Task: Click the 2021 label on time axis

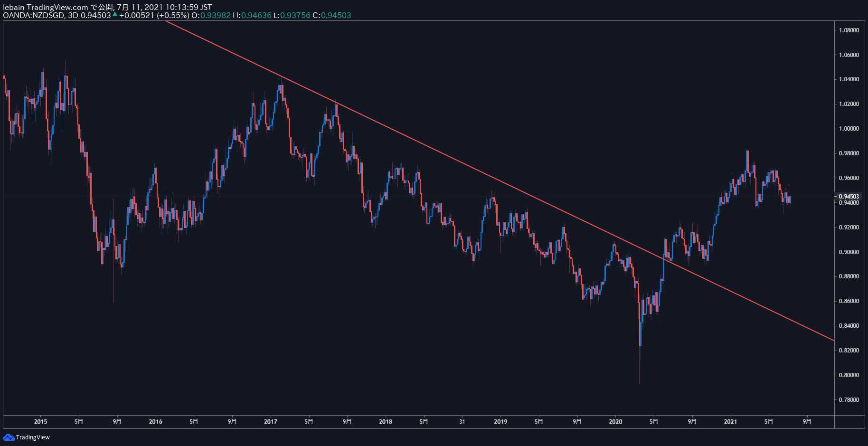Action: pyautogui.click(x=730, y=421)
